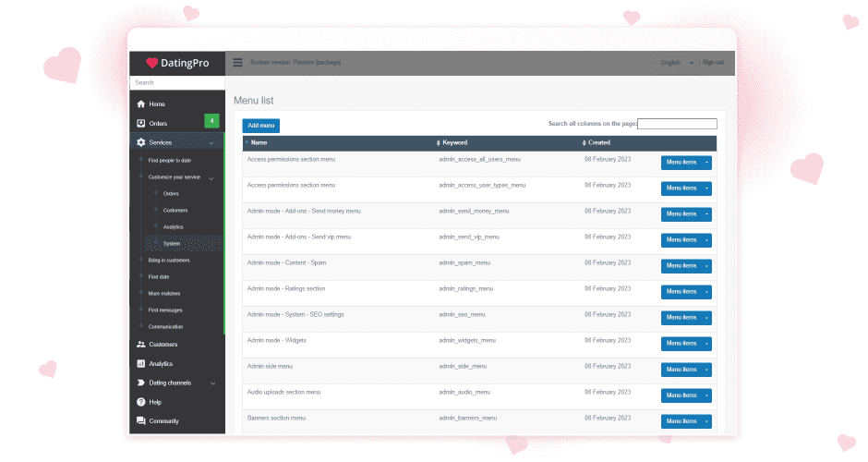Open dropdown arrow for admin_audio_menu row
This screenshot has width=868, height=462.
pos(706,395)
